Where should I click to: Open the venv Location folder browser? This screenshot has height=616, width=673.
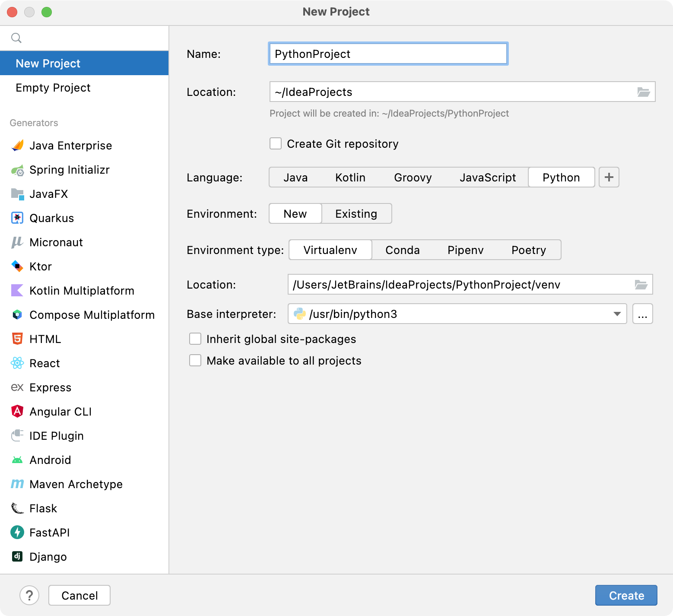pyautogui.click(x=642, y=284)
